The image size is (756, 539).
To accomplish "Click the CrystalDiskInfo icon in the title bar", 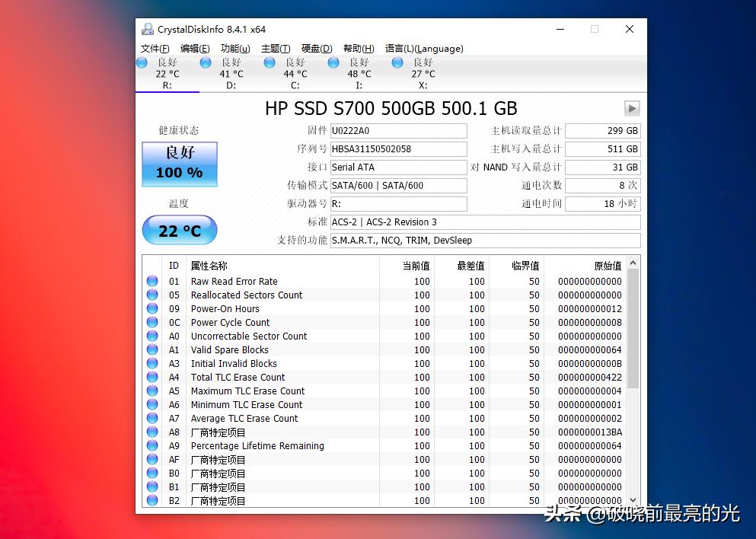I will [x=147, y=29].
